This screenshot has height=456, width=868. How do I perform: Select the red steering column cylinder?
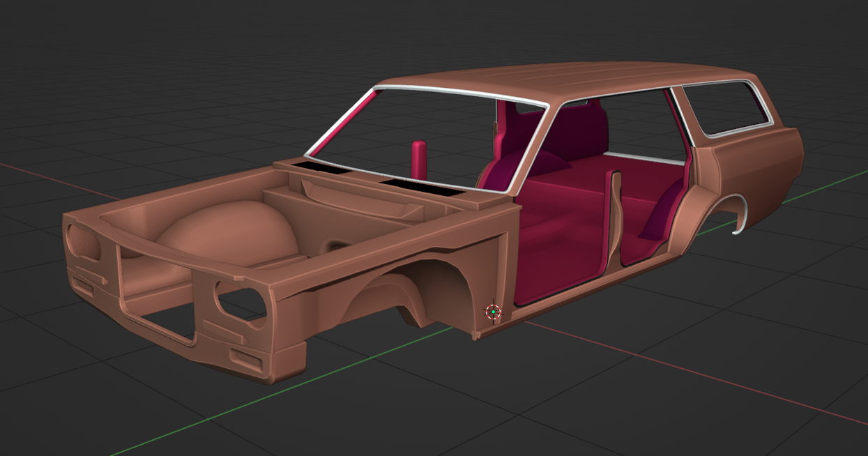(418, 159)
